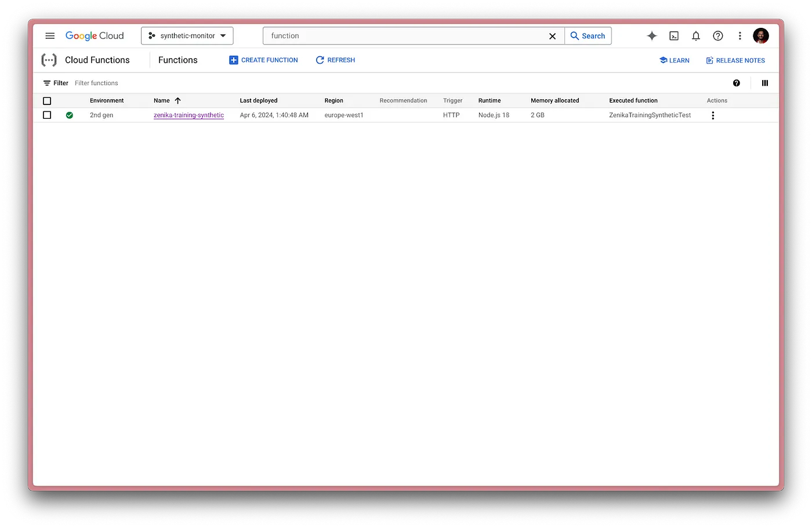Click the Functions page heading
812x528 pixels.
click(178, 60)
